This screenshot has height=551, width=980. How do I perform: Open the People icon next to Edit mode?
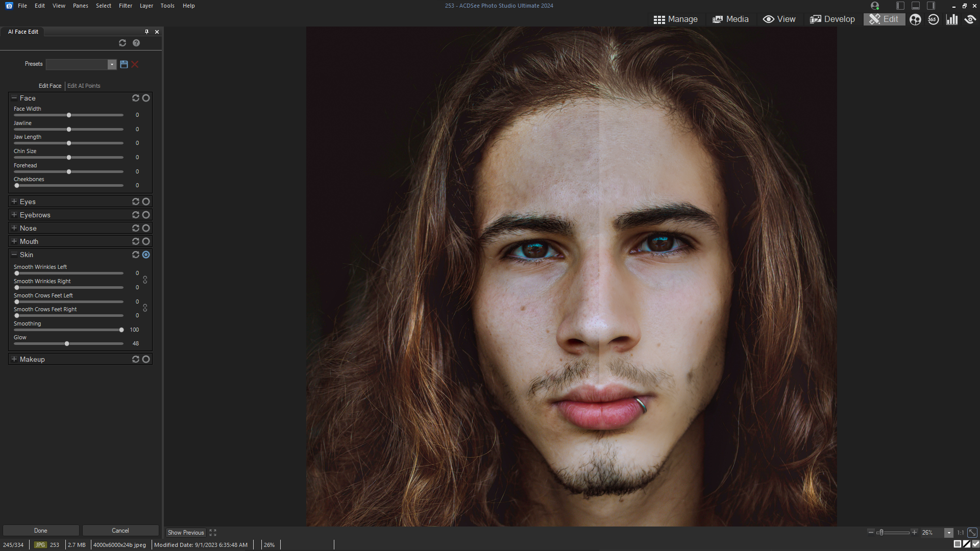[x=915, y=19]
